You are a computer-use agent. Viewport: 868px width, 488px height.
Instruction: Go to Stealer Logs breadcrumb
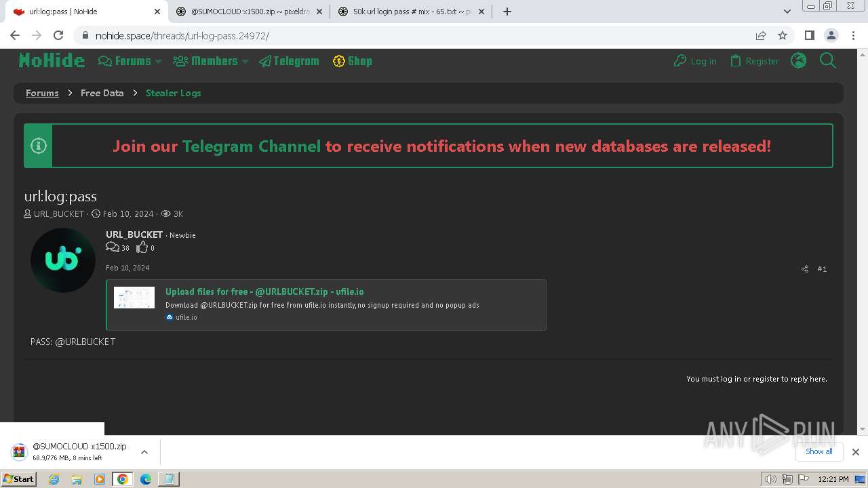(x=173, y=93)
